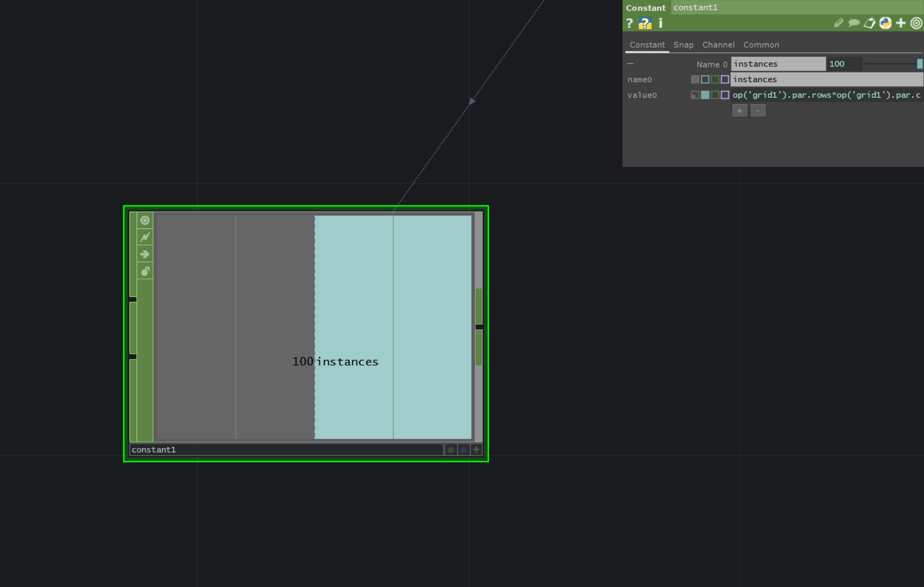Switch to the Constant tab
The height and width of the screenshot is (587, 924).
[647, 44]
